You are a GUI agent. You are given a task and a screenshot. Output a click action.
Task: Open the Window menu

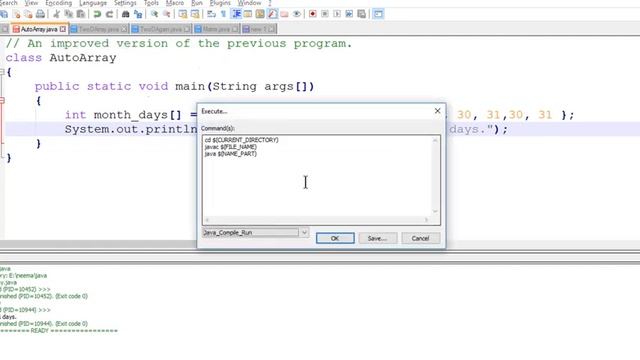click(249, 3)
